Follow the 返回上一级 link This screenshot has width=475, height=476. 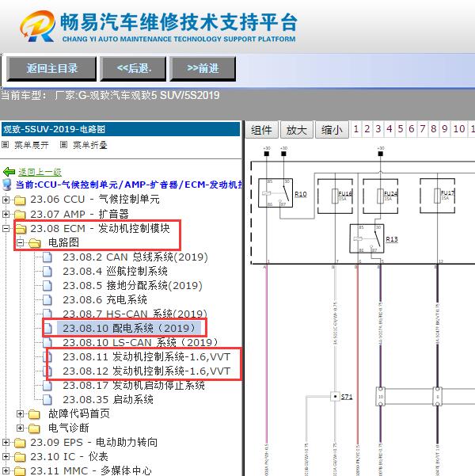click(40, 172)
